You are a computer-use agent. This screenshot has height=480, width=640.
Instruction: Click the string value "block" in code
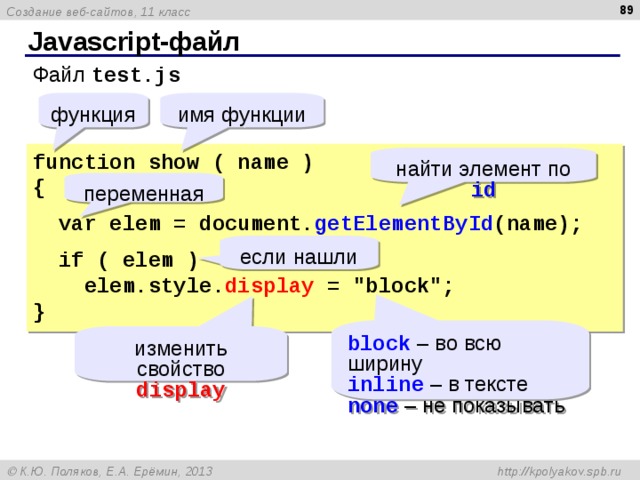click(x=397, y=286)
